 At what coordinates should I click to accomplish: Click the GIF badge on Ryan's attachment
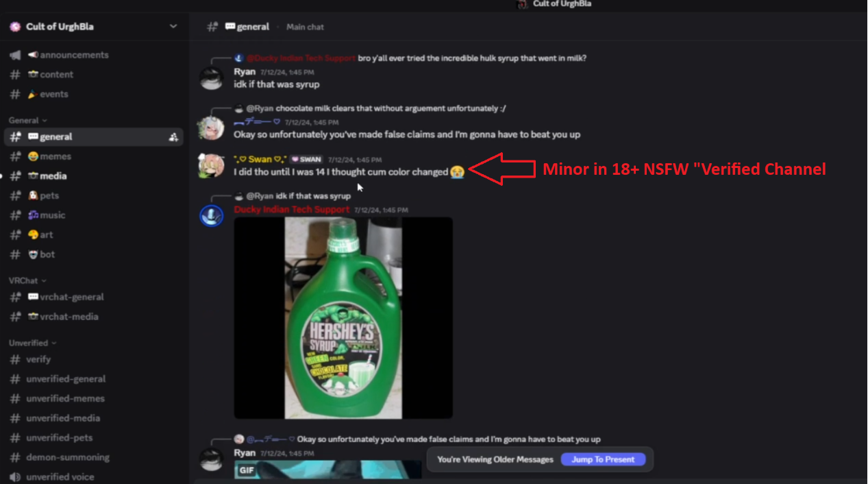pos(247,471)
